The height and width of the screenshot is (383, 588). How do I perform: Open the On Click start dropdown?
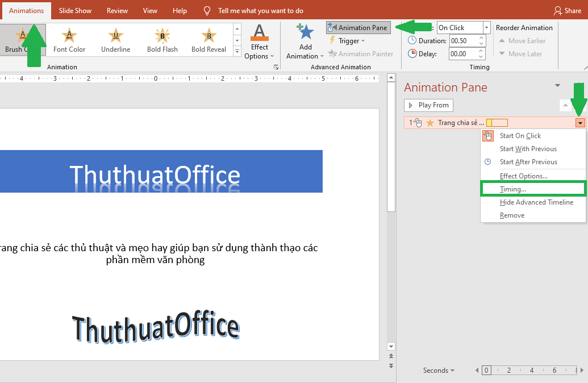(x=486, y=27)
